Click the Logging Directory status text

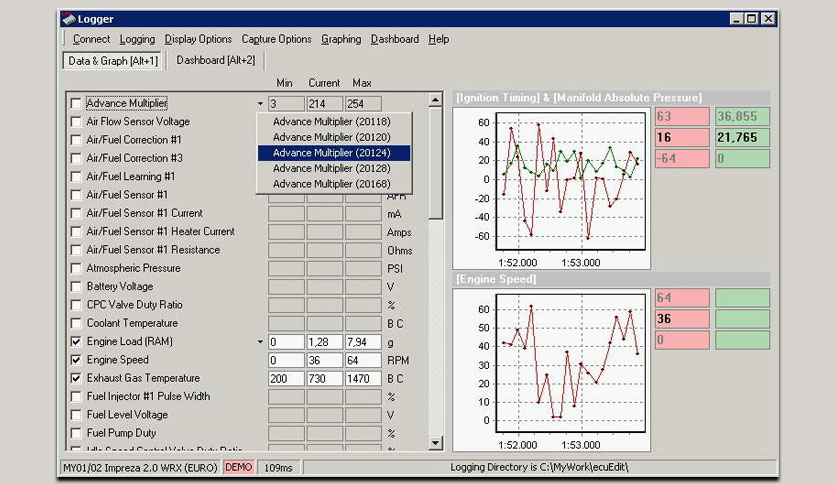pos(539,467)
